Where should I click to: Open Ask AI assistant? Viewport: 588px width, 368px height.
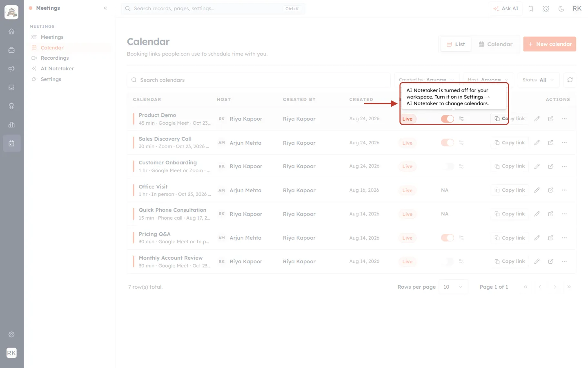tap(506, 9)
